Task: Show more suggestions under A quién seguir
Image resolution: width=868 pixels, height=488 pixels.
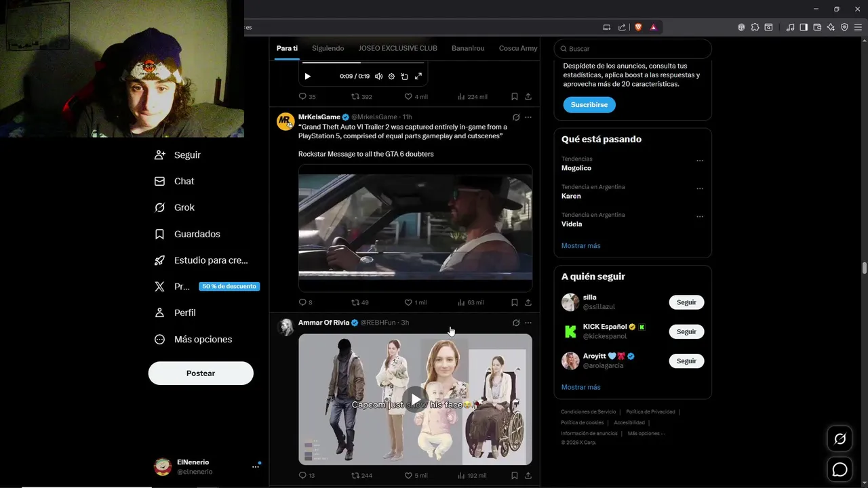Action: tap(580, 387)
